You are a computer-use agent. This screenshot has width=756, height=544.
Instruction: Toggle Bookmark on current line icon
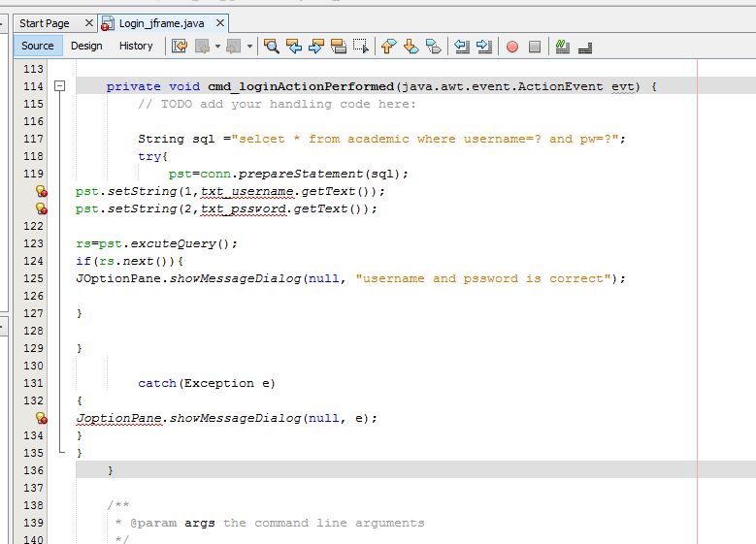(x=434, y=47)
